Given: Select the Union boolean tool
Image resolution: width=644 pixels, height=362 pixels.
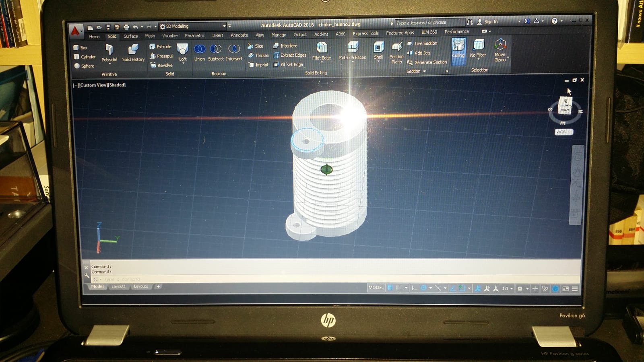Looking at the screenshot, I should [200, 52].
